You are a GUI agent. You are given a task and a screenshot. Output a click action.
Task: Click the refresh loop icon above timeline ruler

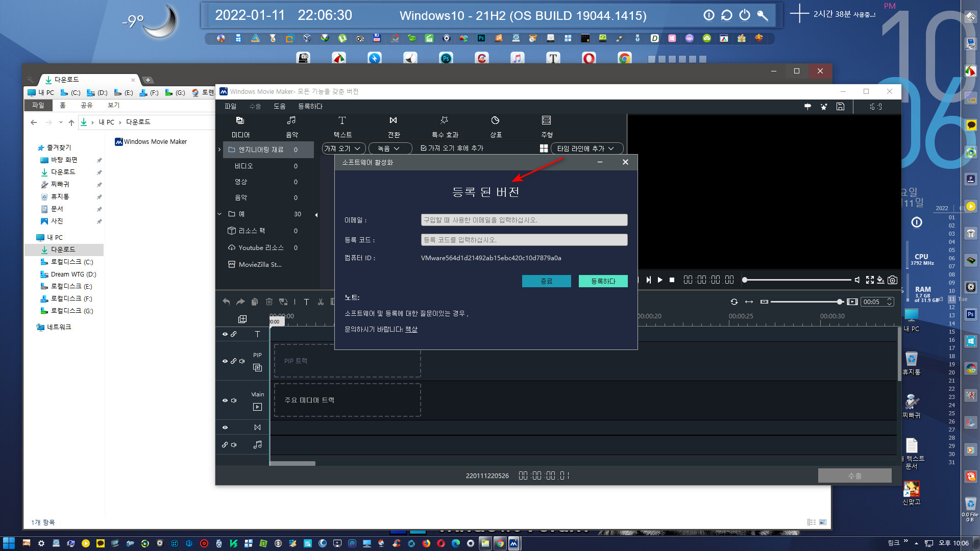(x=734, y=302)
